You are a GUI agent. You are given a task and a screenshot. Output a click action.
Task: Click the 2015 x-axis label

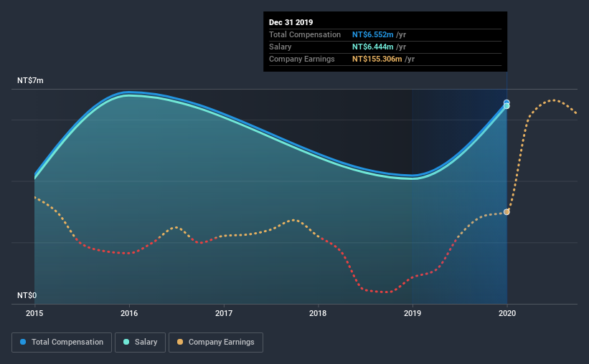tap(34, 313)
